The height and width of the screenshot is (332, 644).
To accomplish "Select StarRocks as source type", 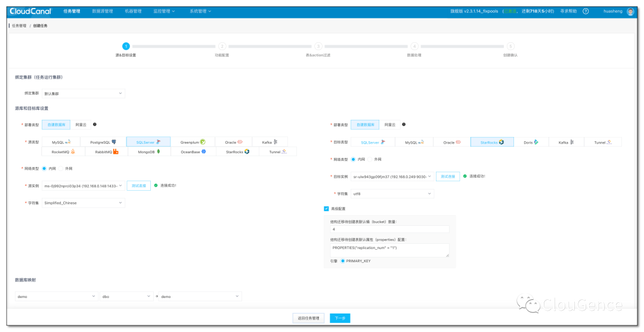I will click(x=237, y=152).
